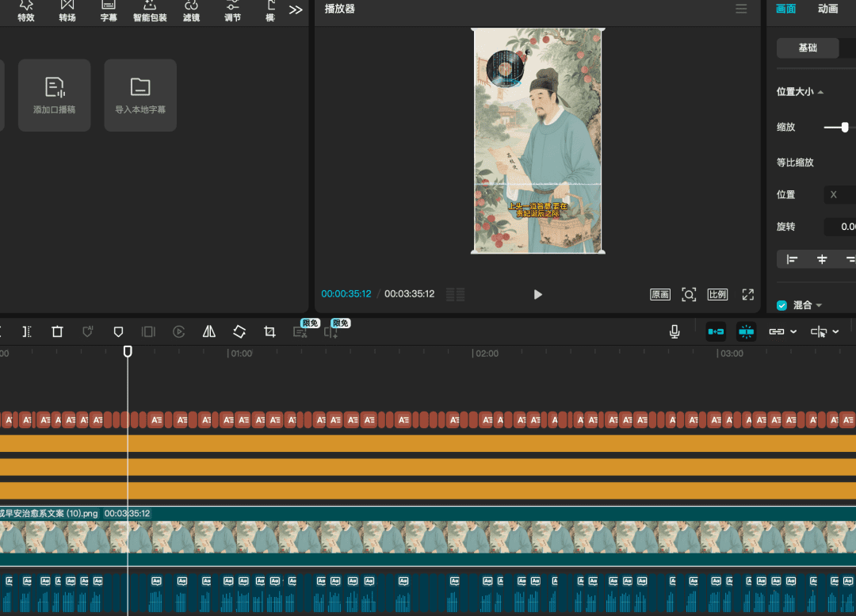Image resolution: width=856 pixels, height=616 pixels.
Task: Open the 转场 transitions tab
Action: pyautogui.click(x=67, y=11)
